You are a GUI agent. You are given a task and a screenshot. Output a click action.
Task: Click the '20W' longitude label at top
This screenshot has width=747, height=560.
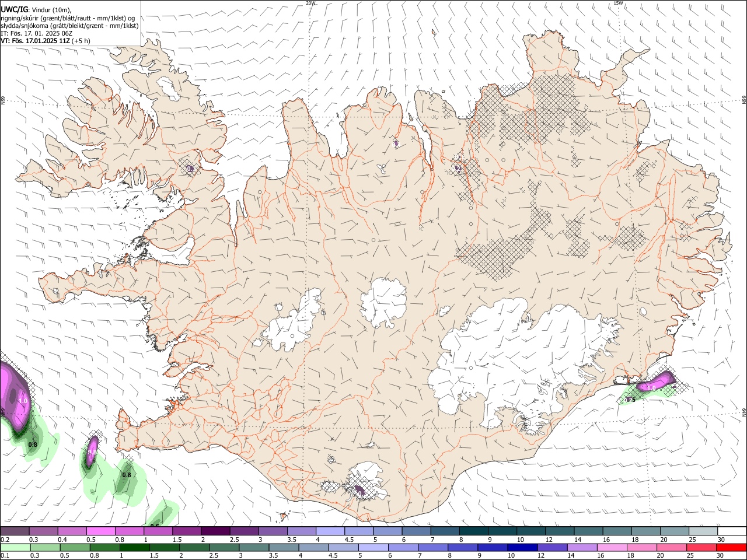click(x=310, y=3)
